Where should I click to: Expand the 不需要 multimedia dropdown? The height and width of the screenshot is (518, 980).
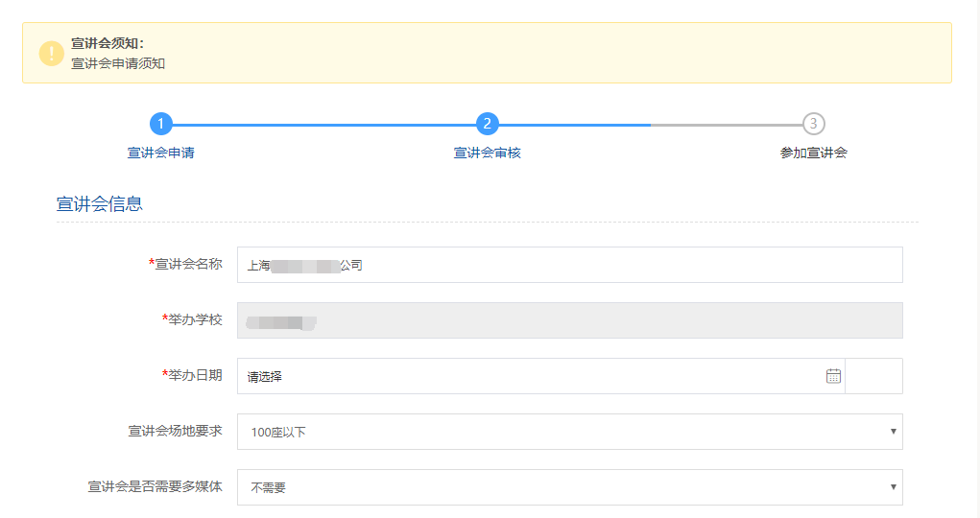coord(569,487)
